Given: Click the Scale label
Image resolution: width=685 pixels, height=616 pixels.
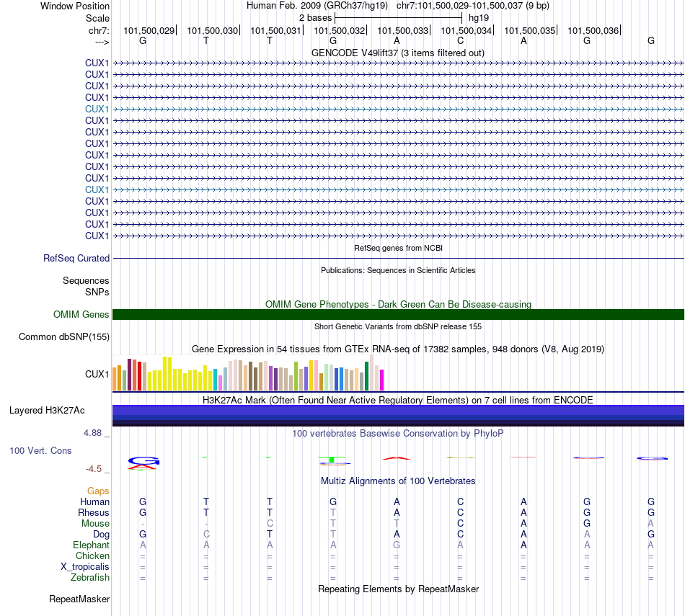Looking at the screenshot, I should coord(97,18).
